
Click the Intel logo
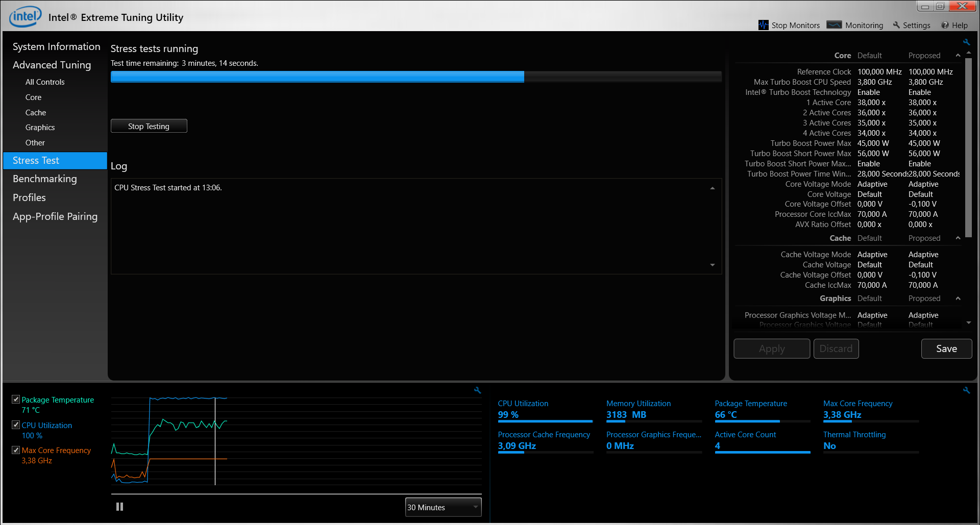pos(25,16)
